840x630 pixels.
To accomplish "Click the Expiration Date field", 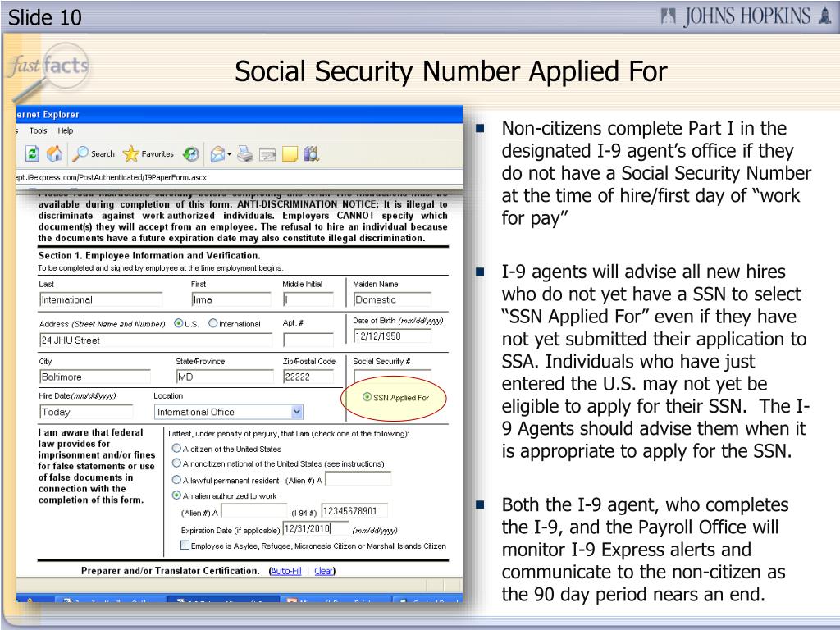I will (x=316, y=529).
